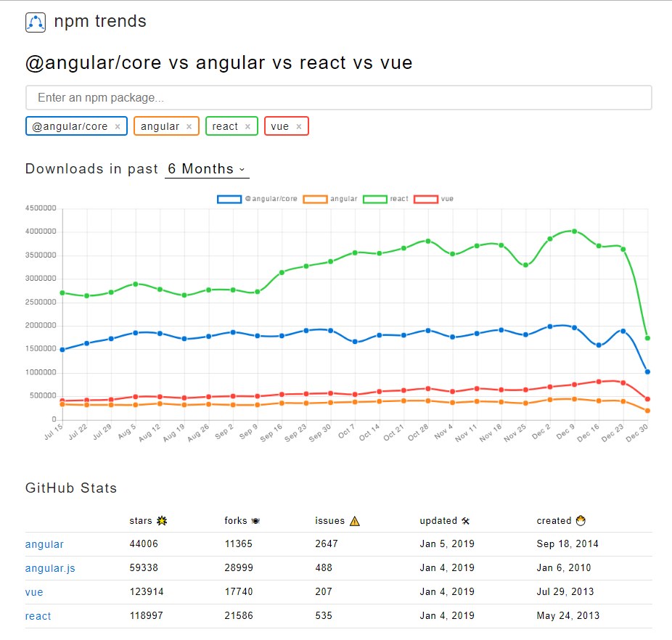
Task: Click react's Oct 28 data point
Action: coord(428,242)
